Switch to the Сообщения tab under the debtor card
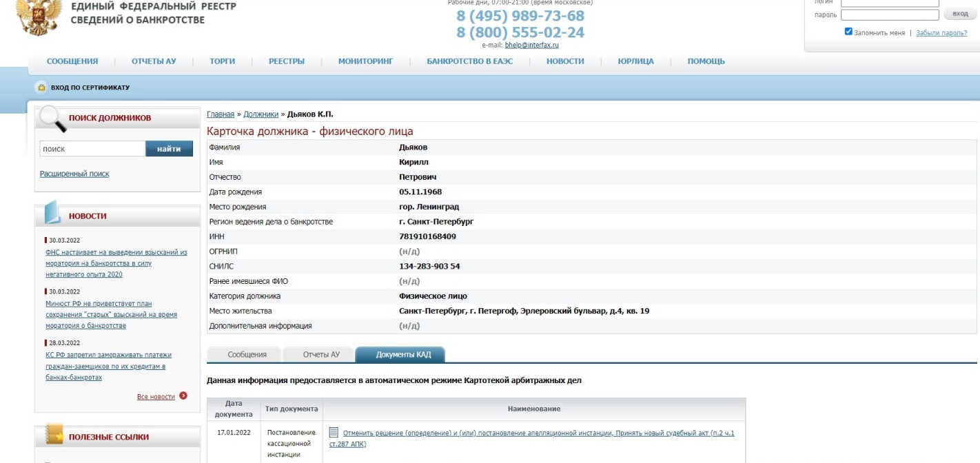Viewport: 980px width, 463px height. coord(247,355)
